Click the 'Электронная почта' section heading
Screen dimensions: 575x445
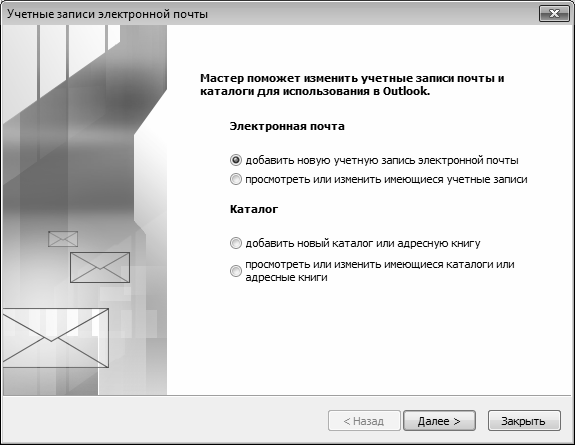[x=287, y=126]
